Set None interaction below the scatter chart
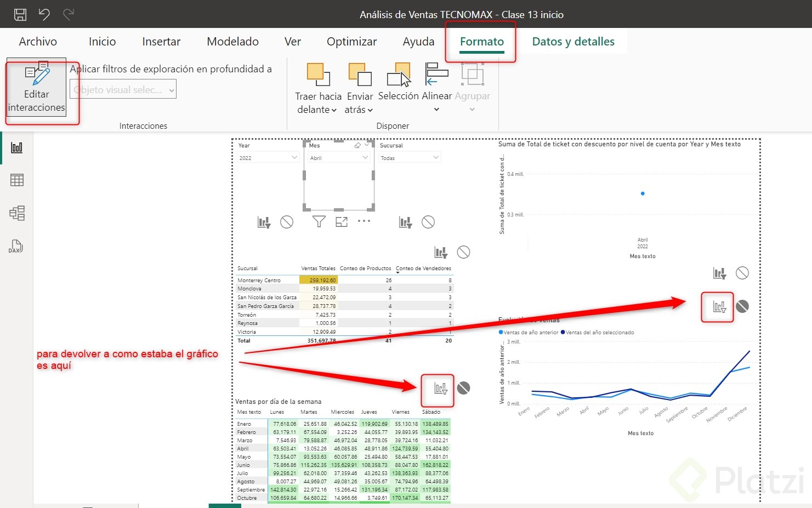The image size is (812, 508). coord(742,273)
